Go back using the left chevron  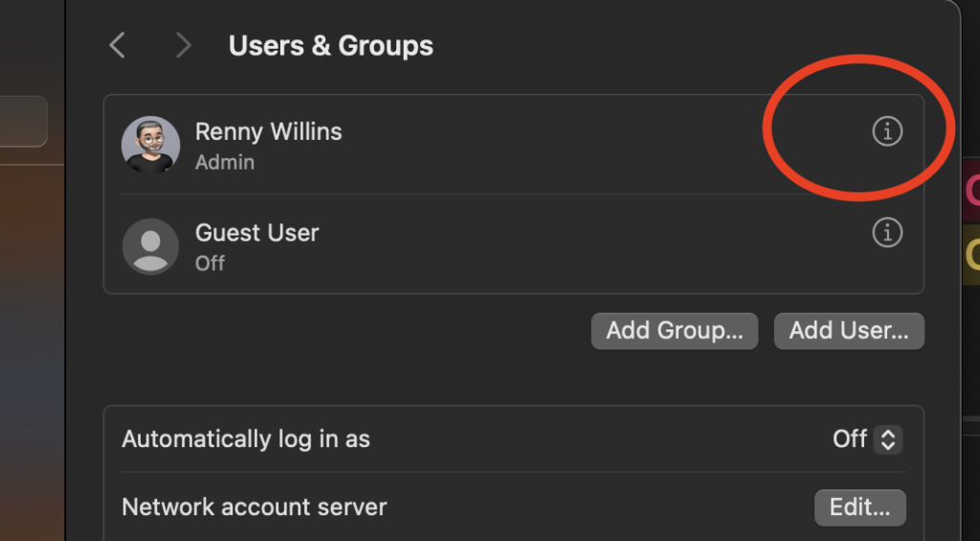118,46
